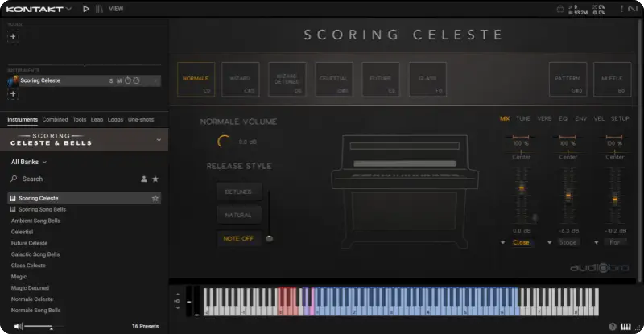Click the Scoring Celeste pan knob icon

pos(136,80)
